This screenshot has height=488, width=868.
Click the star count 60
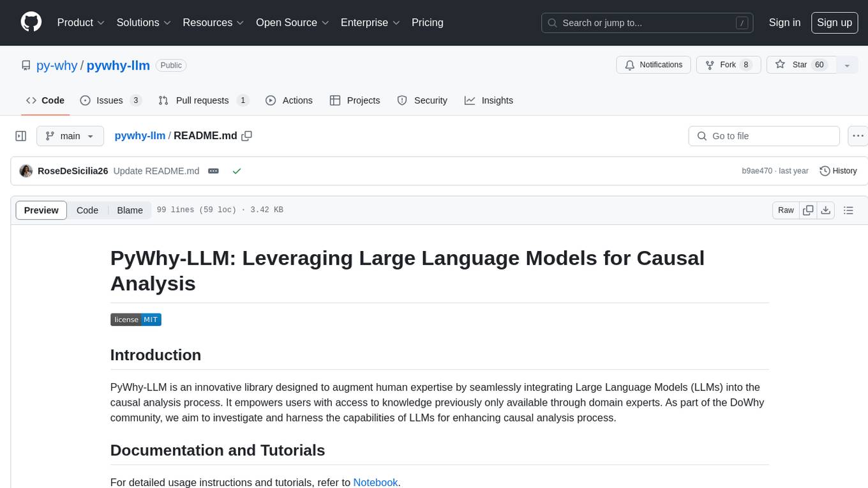819,65
